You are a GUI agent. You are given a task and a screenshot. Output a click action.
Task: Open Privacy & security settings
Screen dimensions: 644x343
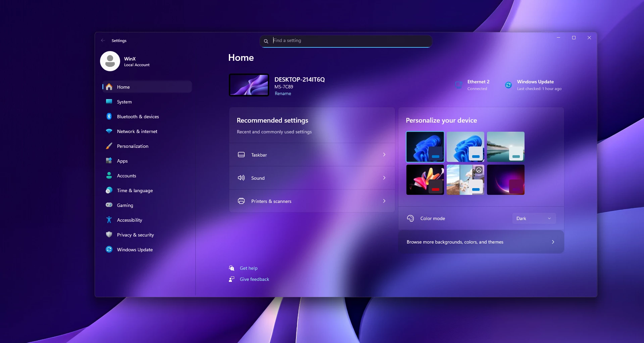coord(147,235)
